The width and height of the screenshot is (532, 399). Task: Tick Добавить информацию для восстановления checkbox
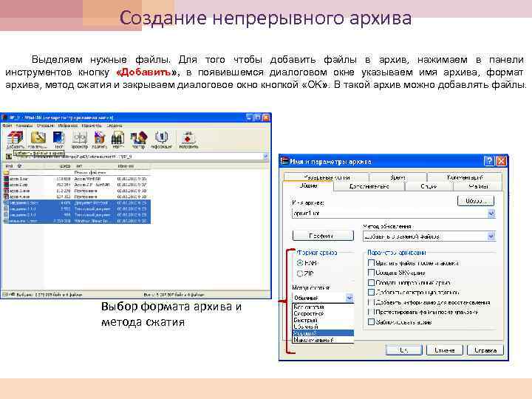(371, 302)
